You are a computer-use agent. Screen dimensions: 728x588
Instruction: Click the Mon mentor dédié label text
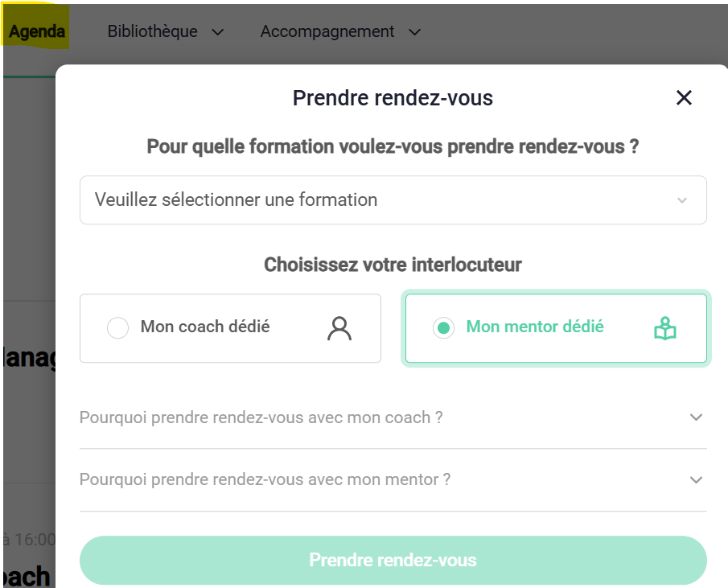(535, 327)
